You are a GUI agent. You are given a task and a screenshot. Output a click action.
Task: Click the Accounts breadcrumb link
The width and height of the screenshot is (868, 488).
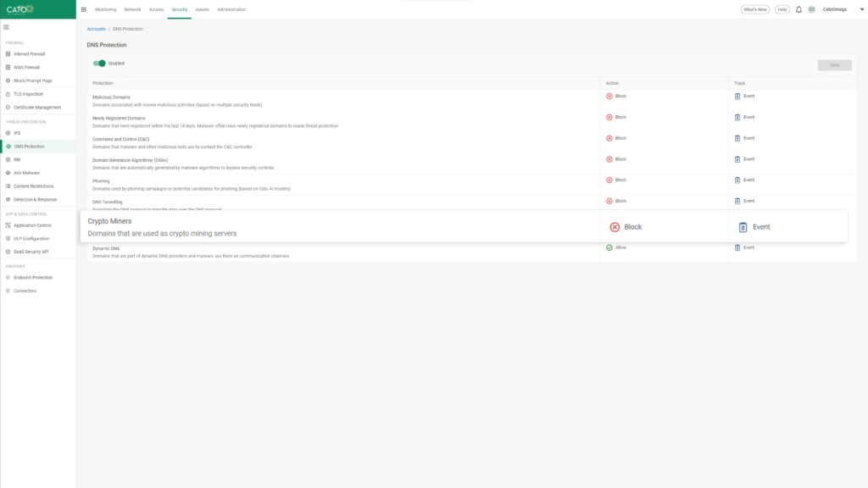(x=96, y=28)
